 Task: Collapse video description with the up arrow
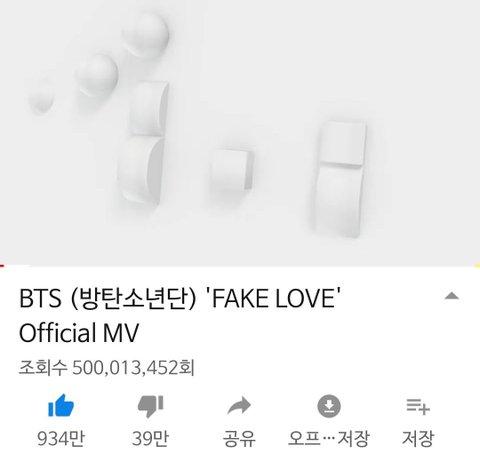coord(452,296)
